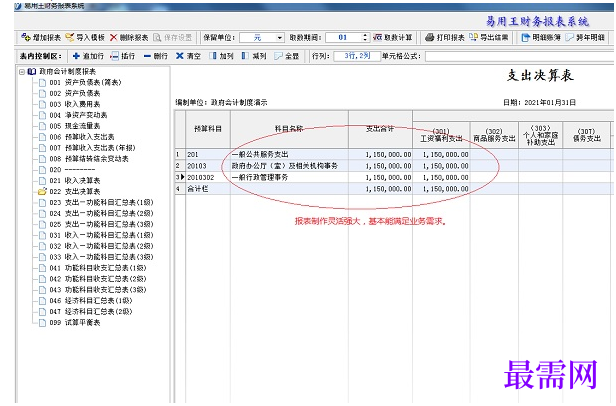Open report 042 功能科目收支汇总表(2级)

(97, 279)
